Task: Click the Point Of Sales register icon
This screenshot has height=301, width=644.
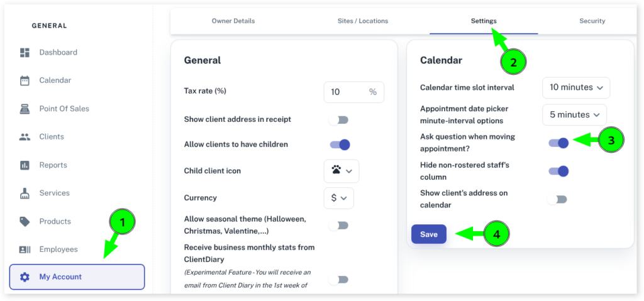Action: pyautogui.click(x=25, y=109)
